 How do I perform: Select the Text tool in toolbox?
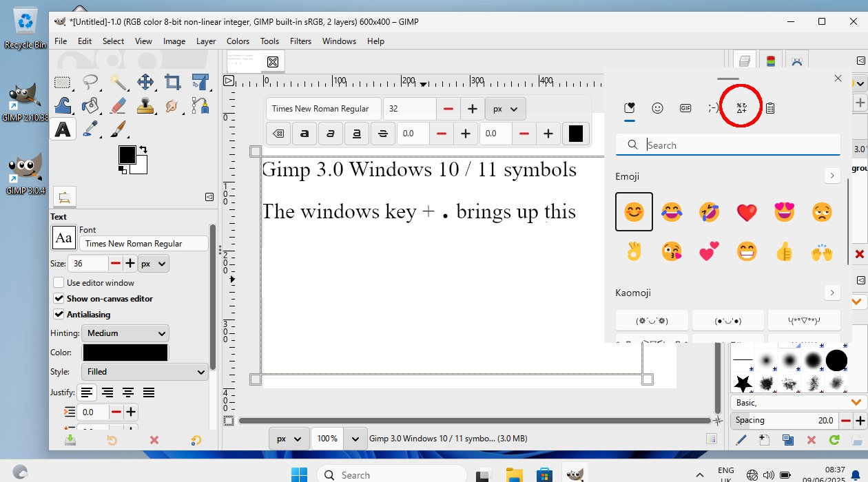[63, 129]
